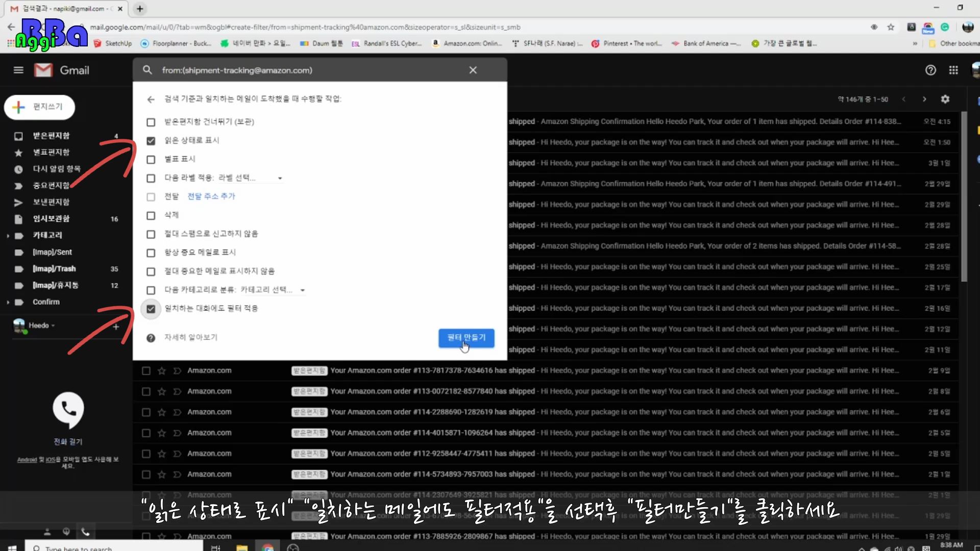980x551 pixels.
Task: Click the Gmail main menu hamburger icon
Action: point(18,70)
